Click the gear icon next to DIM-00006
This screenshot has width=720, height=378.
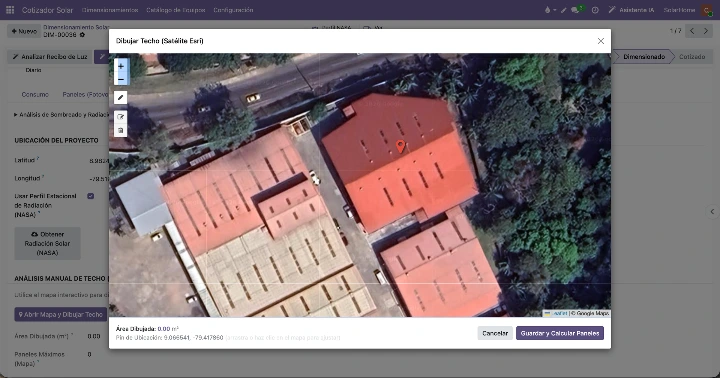[x=82, y=35]
